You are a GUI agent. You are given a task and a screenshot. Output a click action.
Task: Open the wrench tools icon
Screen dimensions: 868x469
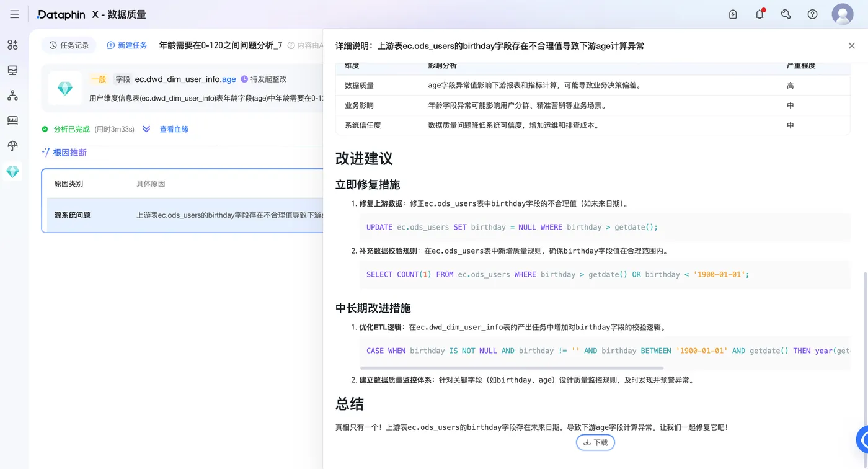pyautogui.click(x=786, y=14)
